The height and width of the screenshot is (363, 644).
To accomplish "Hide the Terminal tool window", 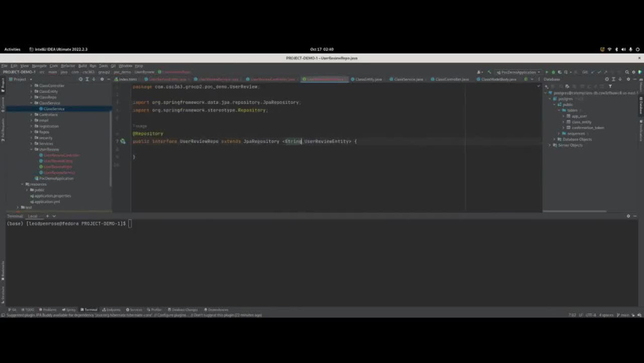I will click(x=635, y=216).
